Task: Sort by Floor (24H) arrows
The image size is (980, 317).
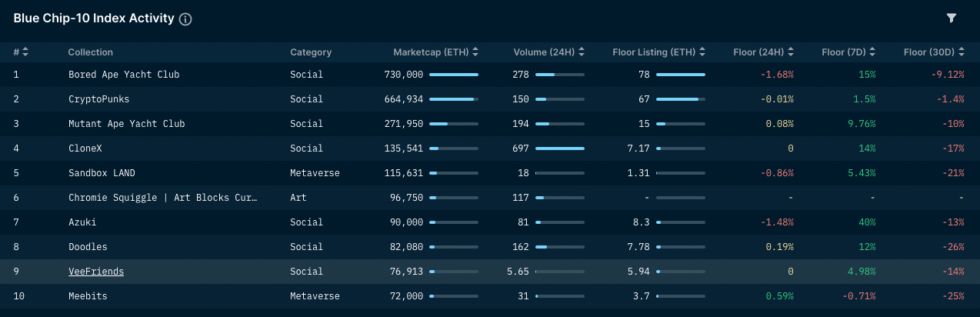Action: click(x=791, y=52)
